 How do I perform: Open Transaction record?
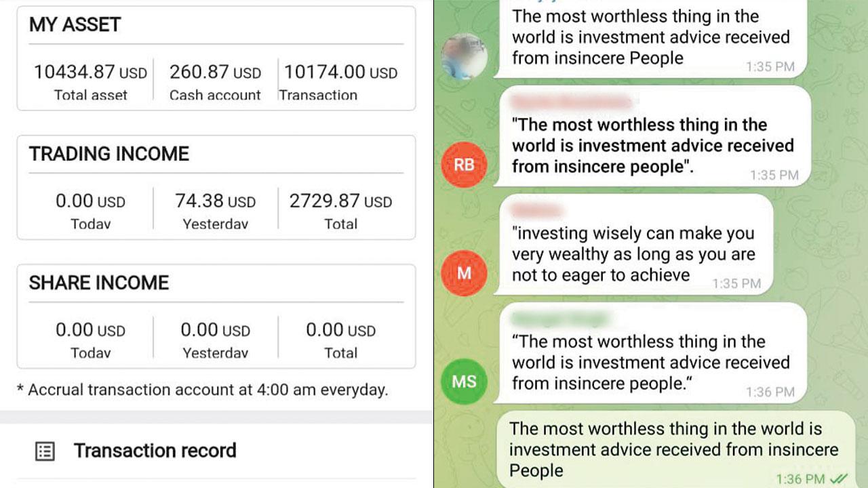pos(155,451)
